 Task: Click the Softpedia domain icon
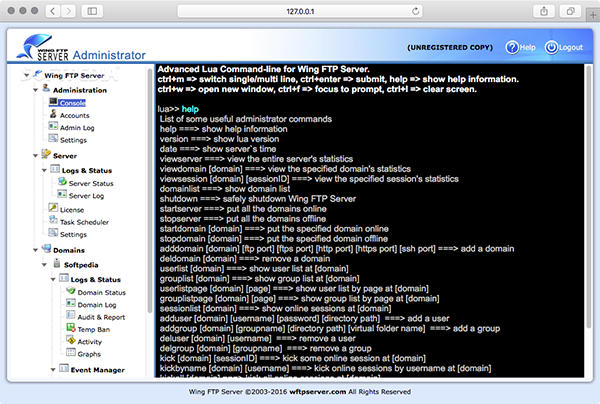pyautogui.click(x=57, y=263)
